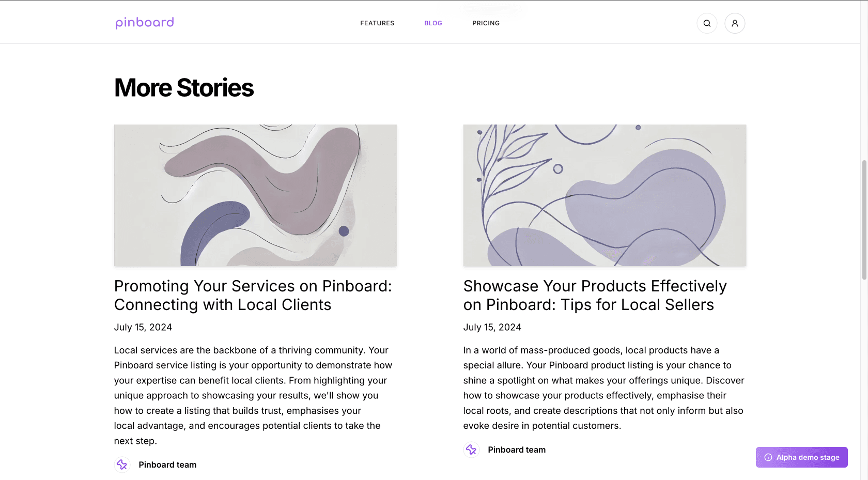Click the user account profile icon

pyautogui.click(x=735, y=23)
